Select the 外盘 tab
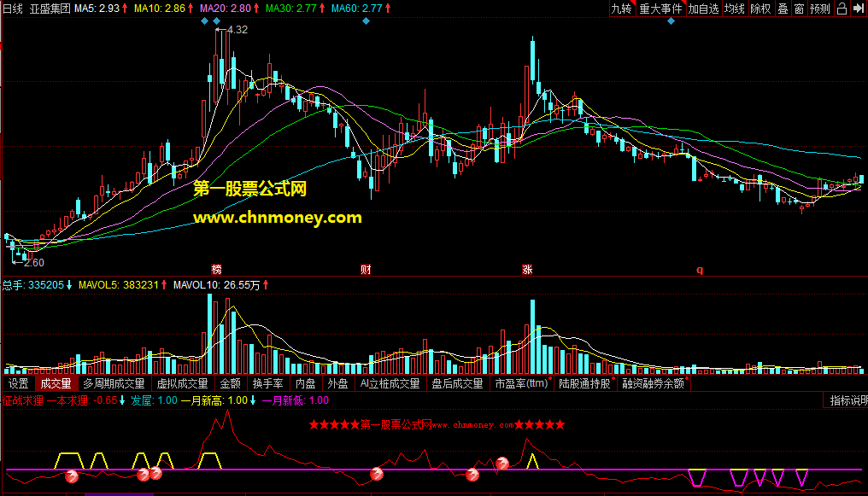This screenshot has width=868, height=496. point(337,383)
